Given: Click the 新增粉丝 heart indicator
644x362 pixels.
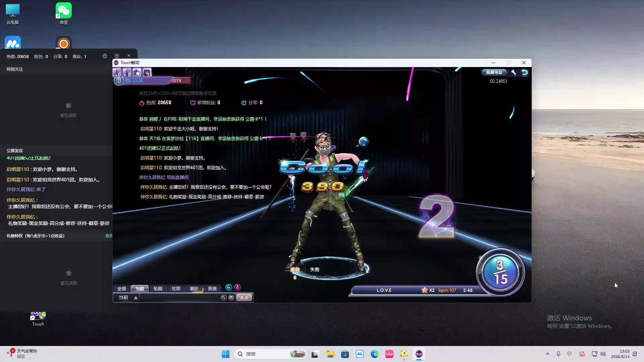Looking at the screenshot, I should coord(205,103).
